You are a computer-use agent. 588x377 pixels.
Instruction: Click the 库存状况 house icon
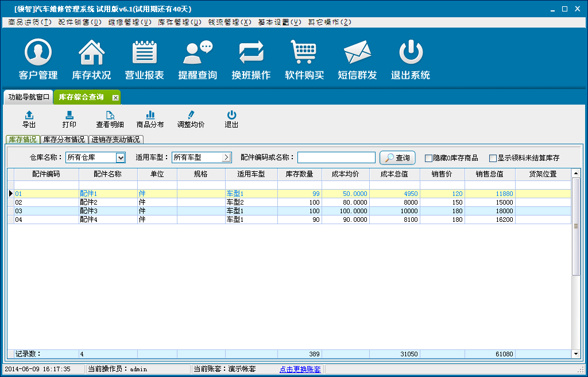pos(91,53)
